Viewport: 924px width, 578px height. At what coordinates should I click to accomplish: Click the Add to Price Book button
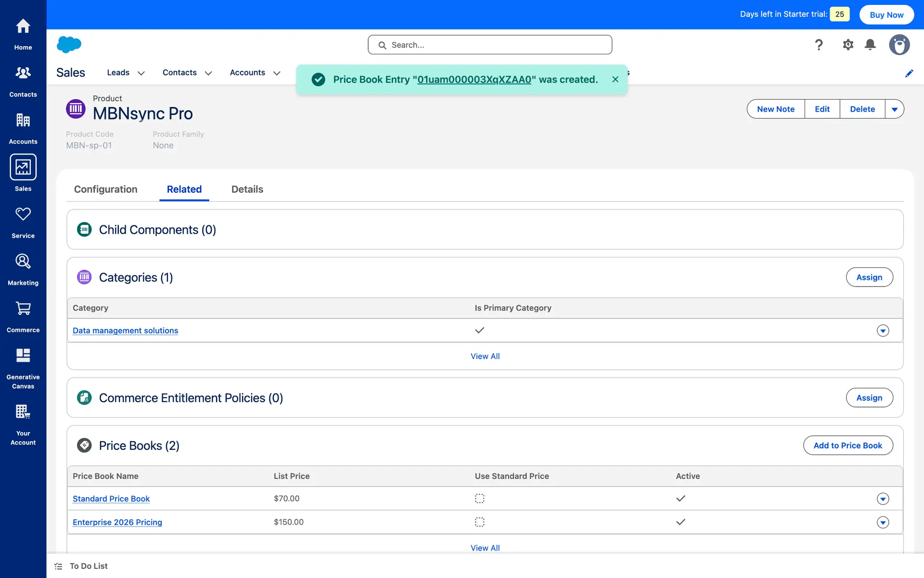tap(847, 446)
